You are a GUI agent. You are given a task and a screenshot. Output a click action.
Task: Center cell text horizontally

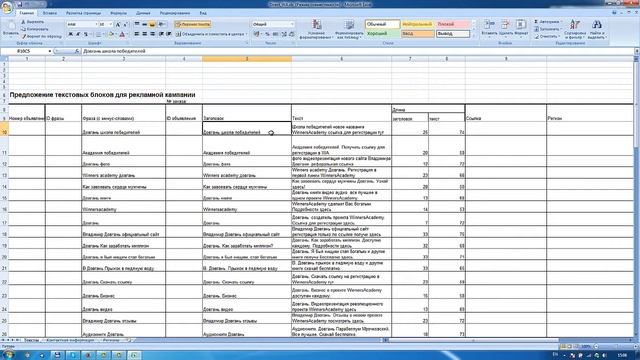pyautogui.click(x=144, y=34)
